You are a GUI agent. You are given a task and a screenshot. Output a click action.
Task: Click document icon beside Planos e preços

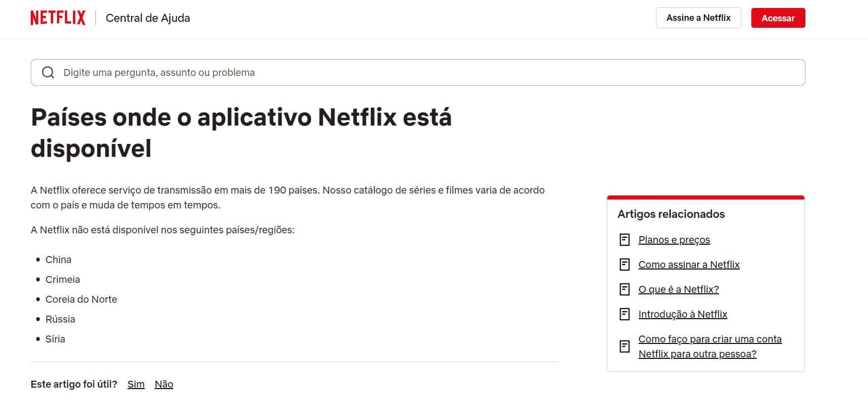(625, 240)
